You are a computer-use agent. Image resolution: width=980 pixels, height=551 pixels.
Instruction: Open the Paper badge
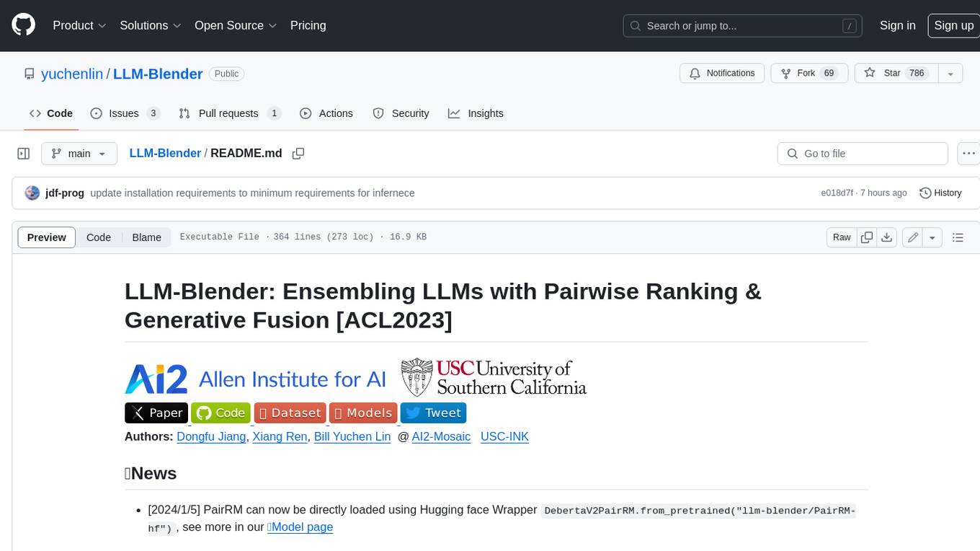click(156, 413)
